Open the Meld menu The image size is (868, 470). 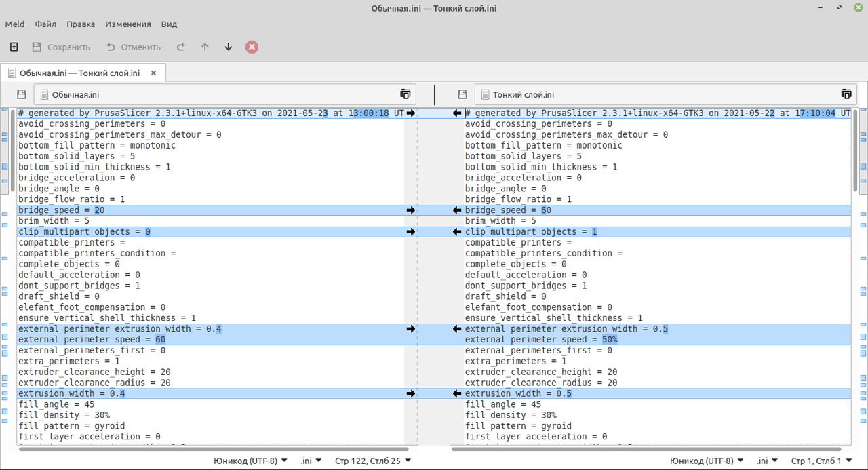(x=15, y=24)
